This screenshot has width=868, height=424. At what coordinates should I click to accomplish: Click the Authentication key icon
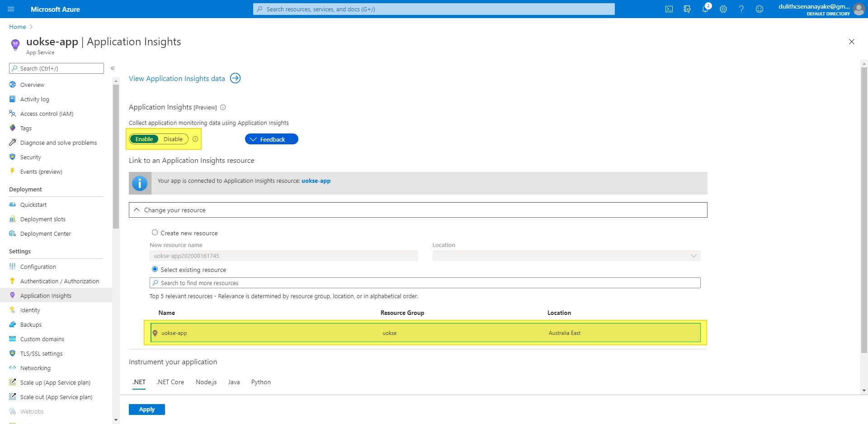(x=13, y=281)
